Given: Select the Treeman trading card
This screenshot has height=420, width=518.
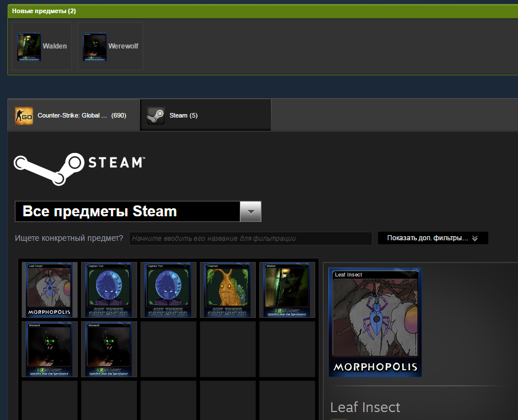Looking at the screenshot, I should pyautogui.click(x=227, y=290).
